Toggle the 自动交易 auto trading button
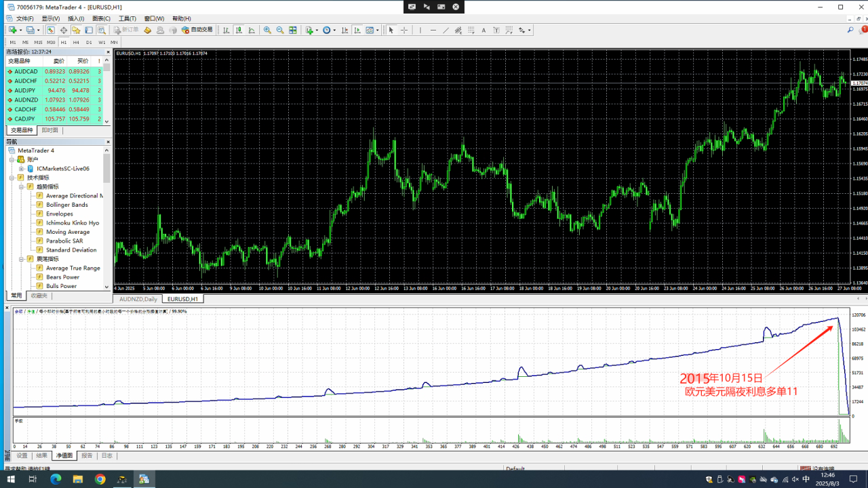This screenshot has width=868, height=488. click(197, 30)
